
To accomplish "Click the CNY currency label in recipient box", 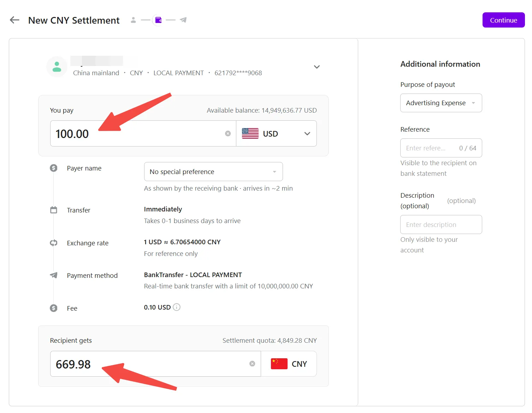I will coord(299,364).
